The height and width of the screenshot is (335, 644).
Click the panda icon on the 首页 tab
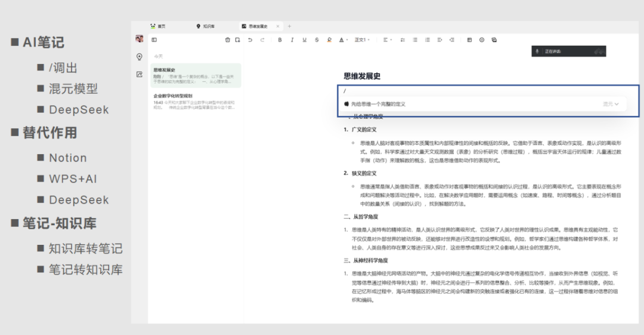[x=153, y=26]
